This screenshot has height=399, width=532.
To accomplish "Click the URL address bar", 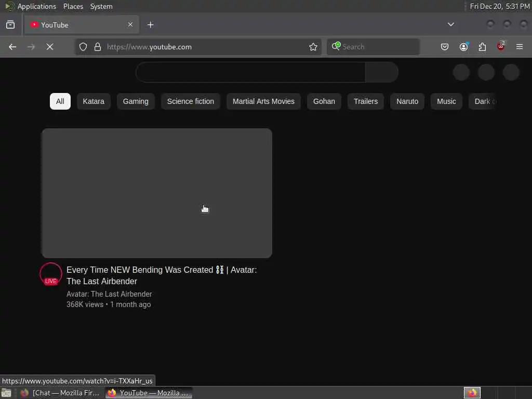I will (x=198, y=47).
